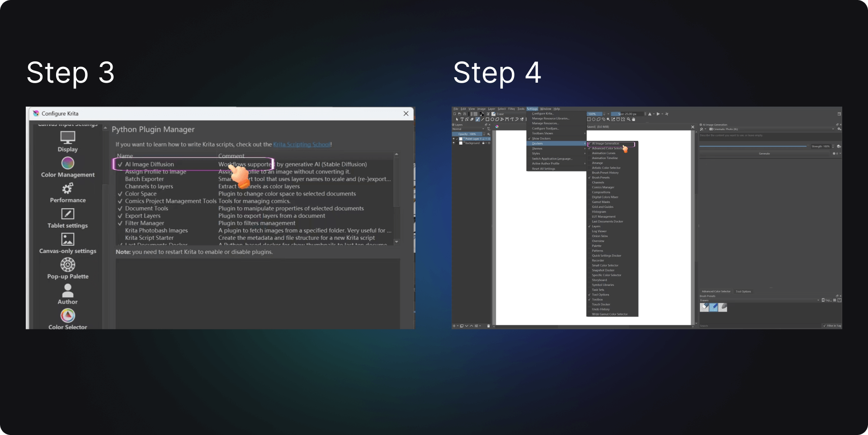Open Color Management settings in Configure Krita

click(68, 167)
